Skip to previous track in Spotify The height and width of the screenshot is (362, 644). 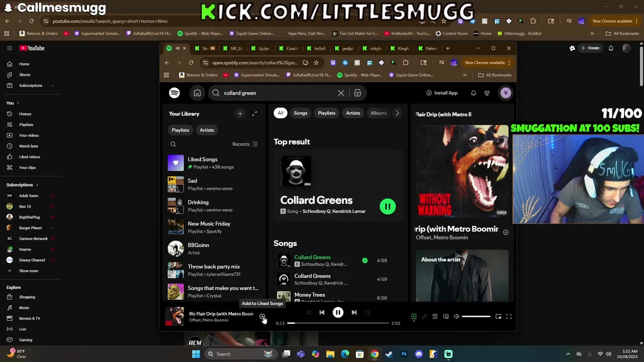(322, 312)
